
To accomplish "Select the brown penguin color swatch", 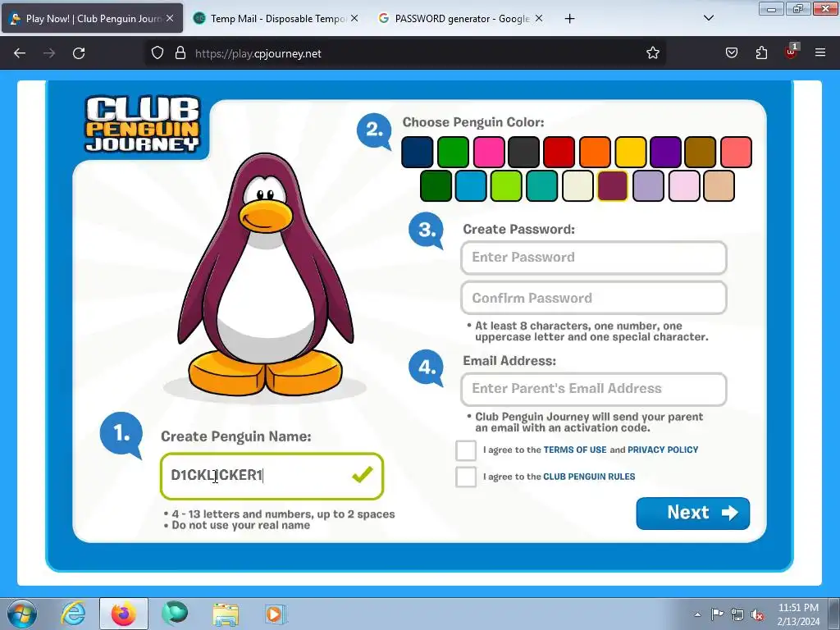I will pos(701,152).
